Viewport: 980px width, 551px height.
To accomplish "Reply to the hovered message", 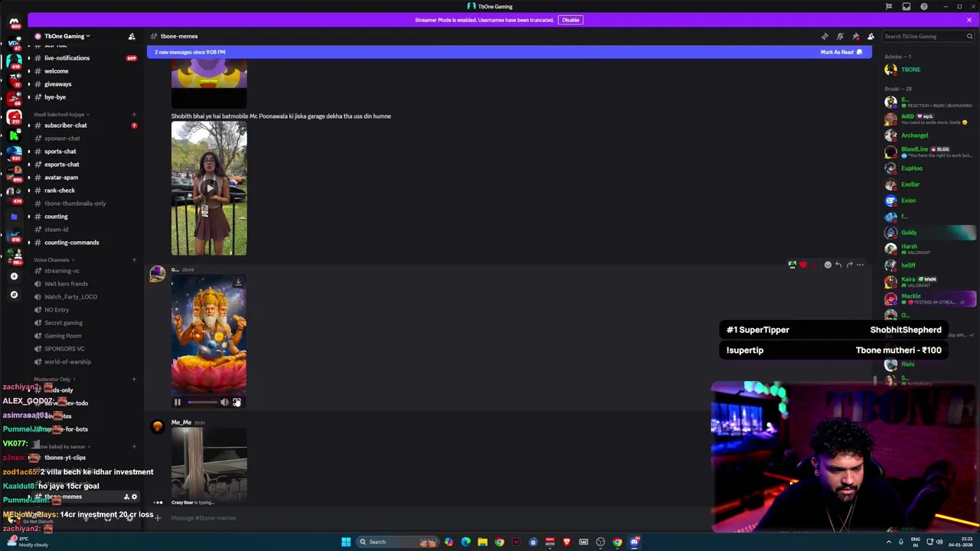I will coord(838,265).
